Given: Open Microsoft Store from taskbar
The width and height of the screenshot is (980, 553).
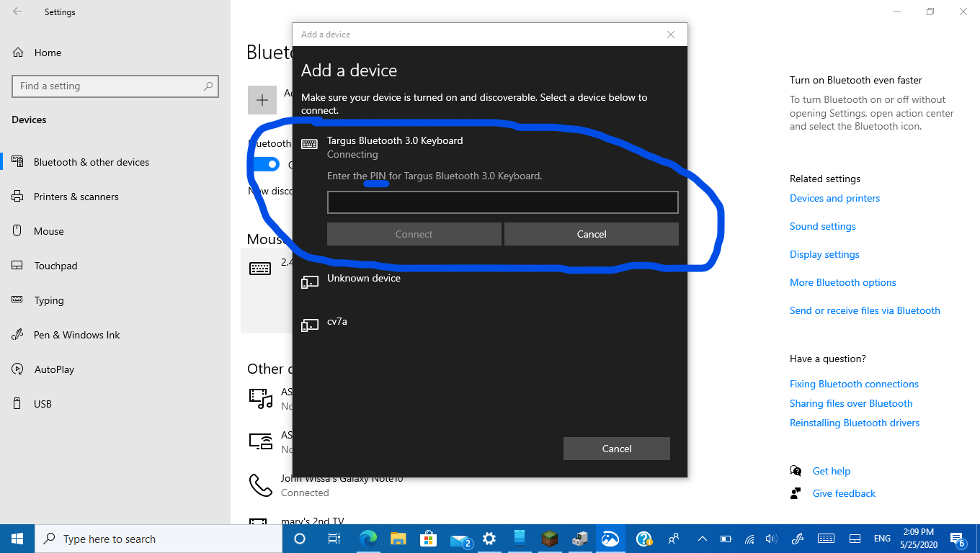Looking at the screenshot, I should (x=429, y=539).
